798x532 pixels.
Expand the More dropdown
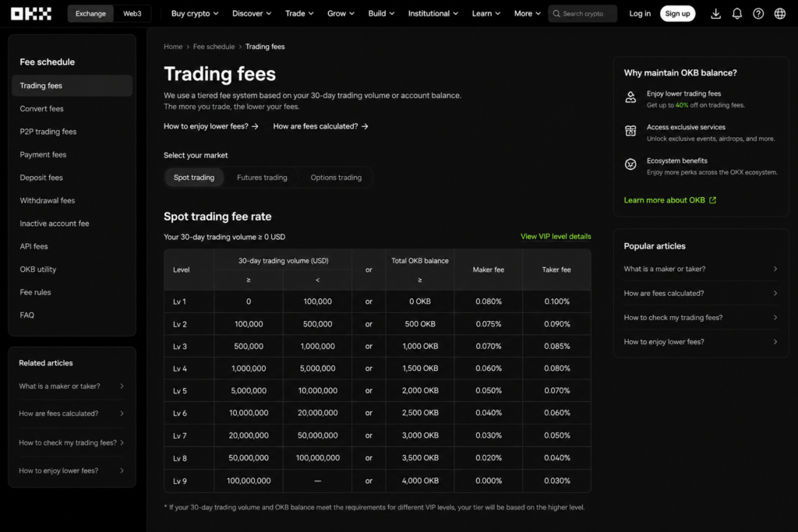pyautogui.click(x=528, y=14)
